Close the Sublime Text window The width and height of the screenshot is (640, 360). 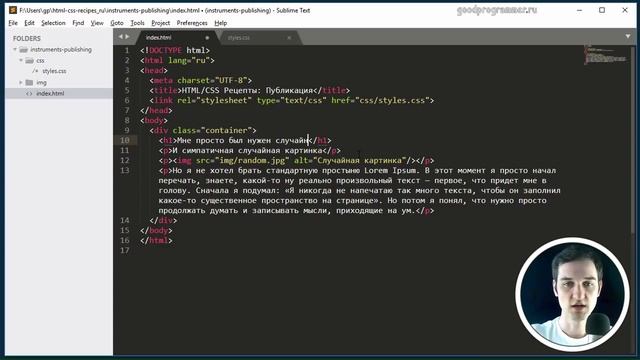click(624, 10)
